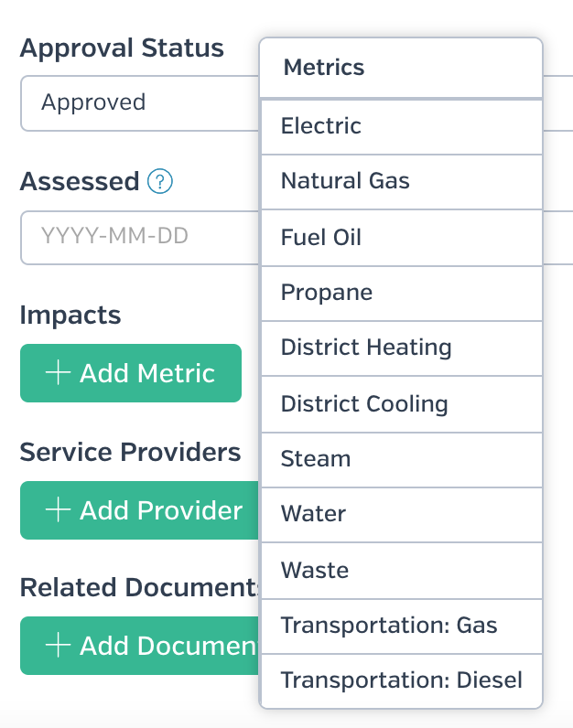Viewport: 573px width, 728px height.
Task: Pick Transportation: Gas metric option
Action: coord(402,626)
